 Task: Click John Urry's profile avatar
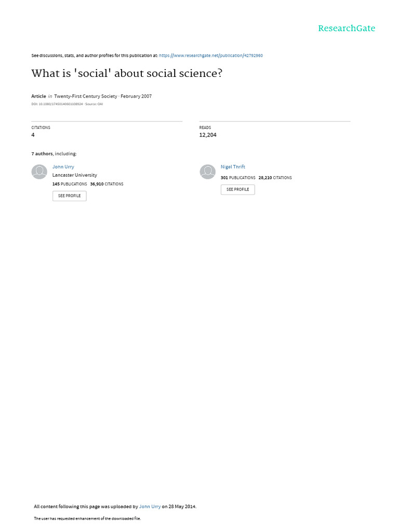coord(39,172)
